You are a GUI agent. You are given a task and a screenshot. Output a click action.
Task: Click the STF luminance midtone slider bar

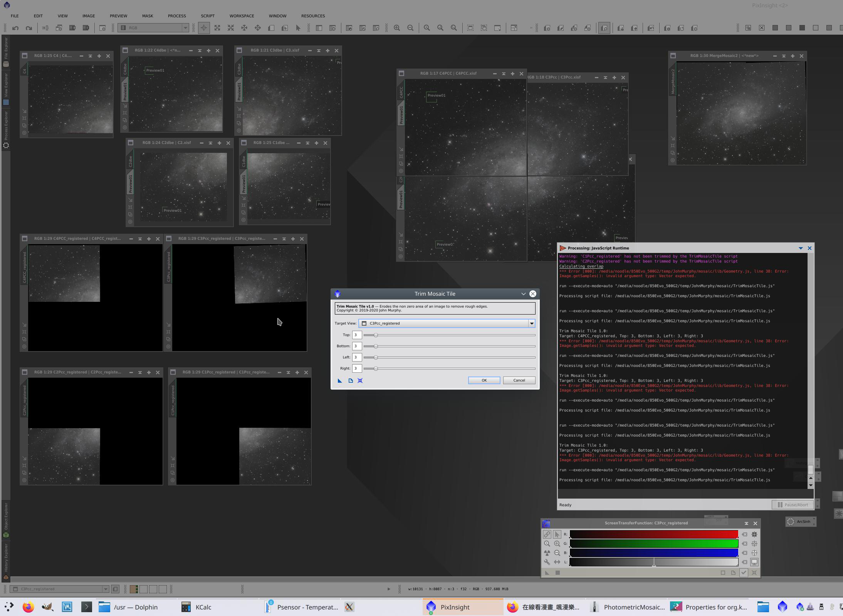click(x=654, y=562)
